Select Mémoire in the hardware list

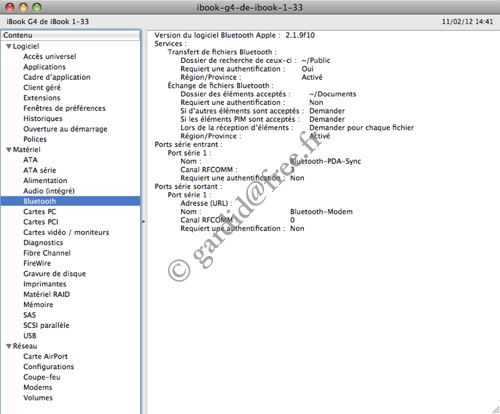(x=38, y=305)
